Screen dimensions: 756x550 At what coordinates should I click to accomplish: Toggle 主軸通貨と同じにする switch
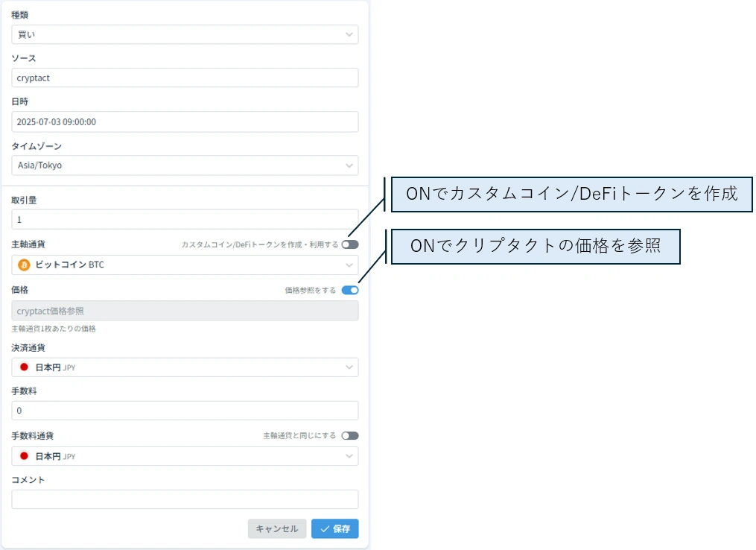tap(350, 436)
